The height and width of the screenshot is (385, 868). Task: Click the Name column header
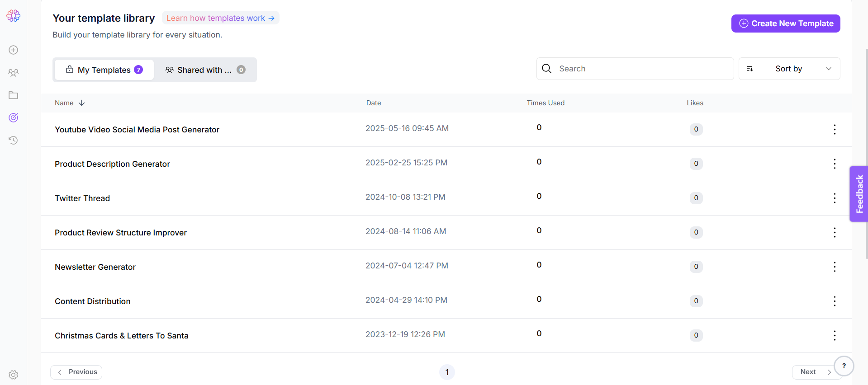[x=64, y=103]
